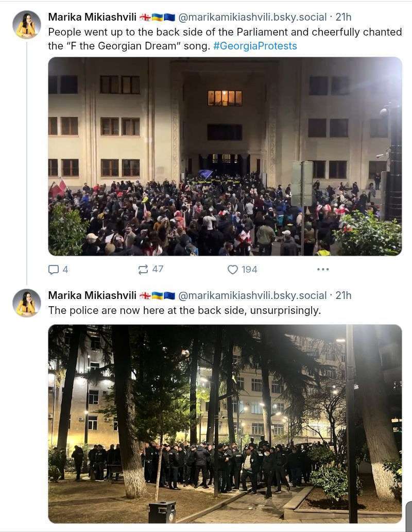Open first post author's avatar
412x532 pixels.
[27, 24]
